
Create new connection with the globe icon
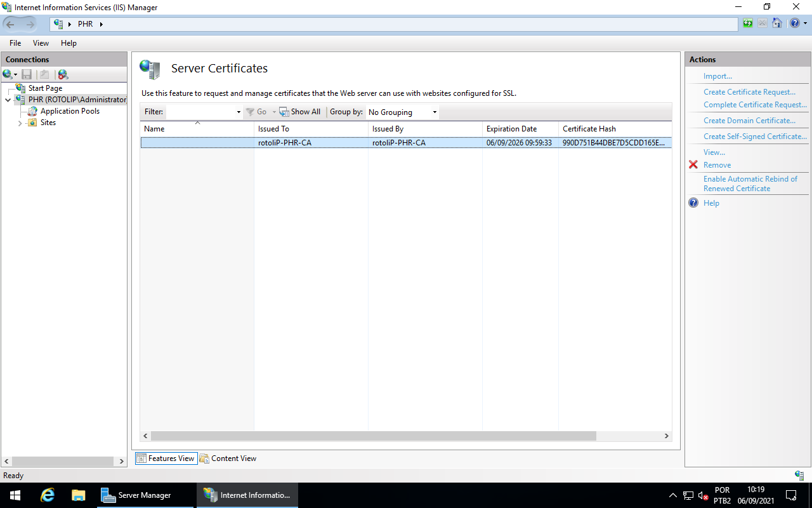(x=6, y=74)
